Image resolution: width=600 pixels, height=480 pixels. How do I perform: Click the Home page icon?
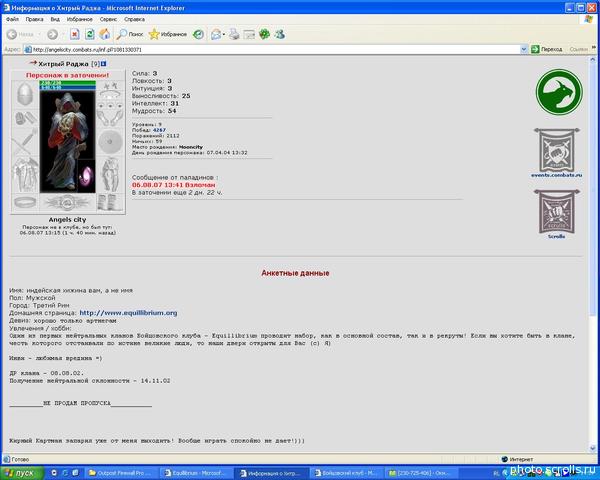[104, 34]
